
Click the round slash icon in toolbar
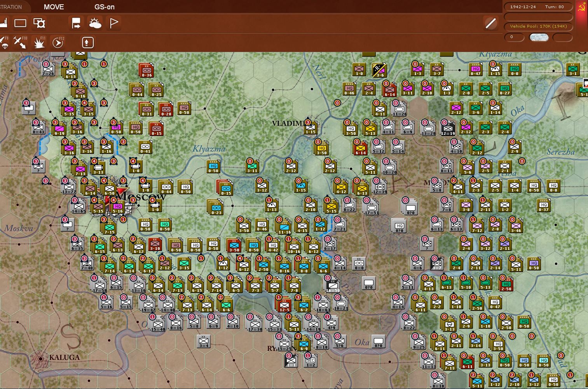click(491, 23)
